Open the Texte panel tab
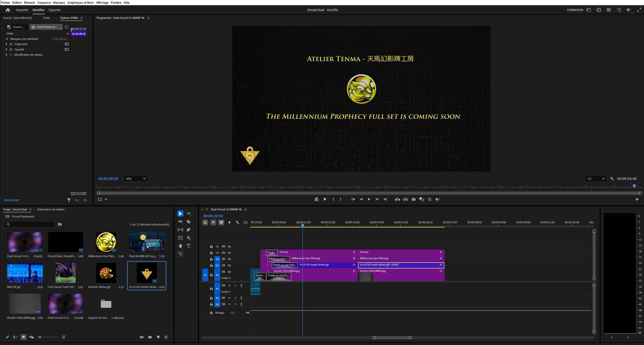644x345 pixels. coord(46,18)
